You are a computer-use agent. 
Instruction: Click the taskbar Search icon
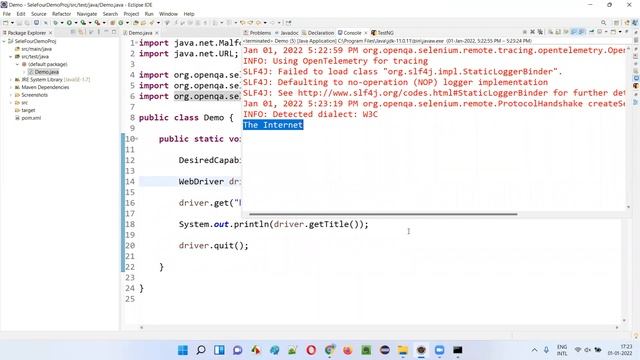coord(201,350)
